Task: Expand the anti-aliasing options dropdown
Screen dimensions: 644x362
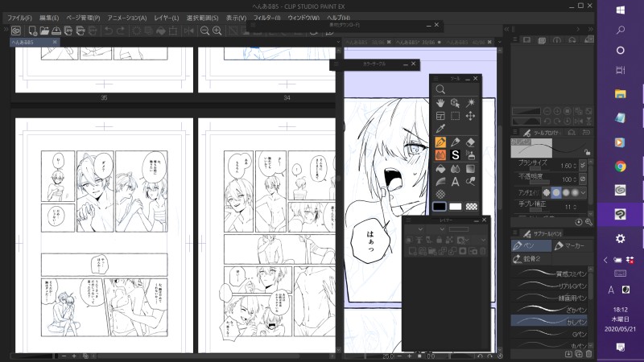Action: (x=583, y=192)
